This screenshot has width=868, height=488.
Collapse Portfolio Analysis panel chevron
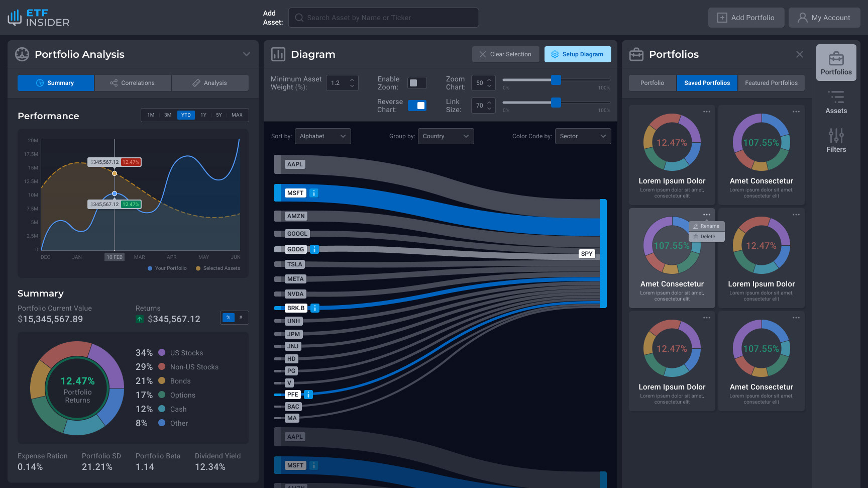click(246, 54)
